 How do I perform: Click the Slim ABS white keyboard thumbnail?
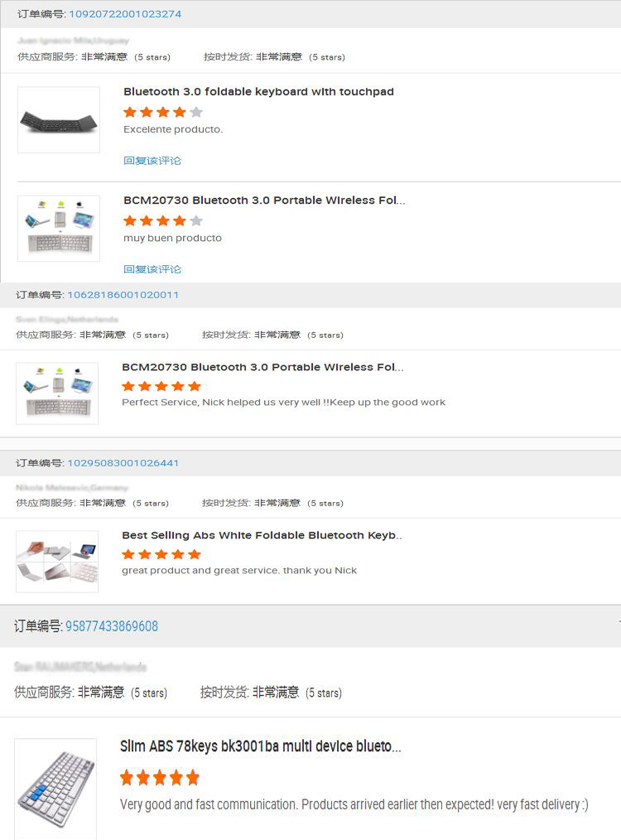pyautogui.click(x=55, y=789)
